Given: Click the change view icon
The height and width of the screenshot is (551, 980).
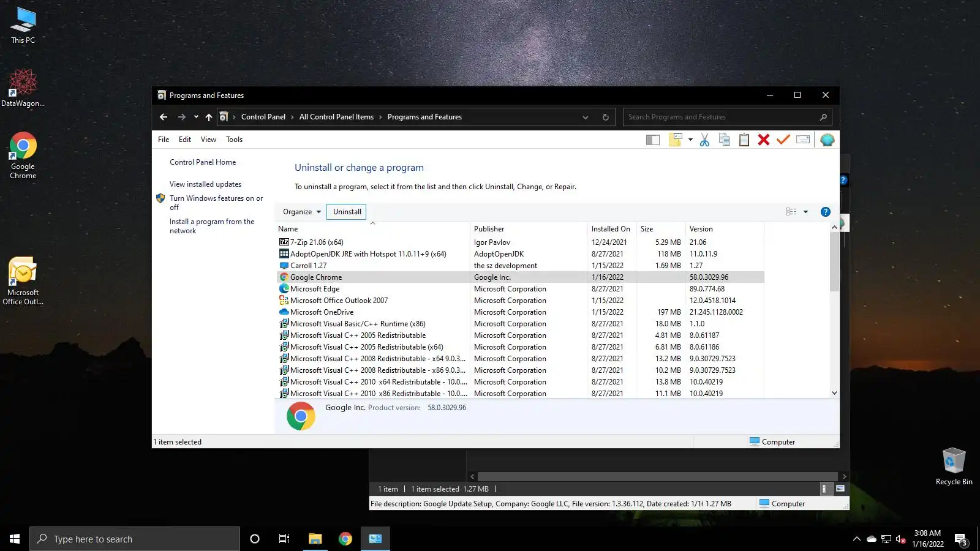Looking at the screenshot, I should 791,212.
